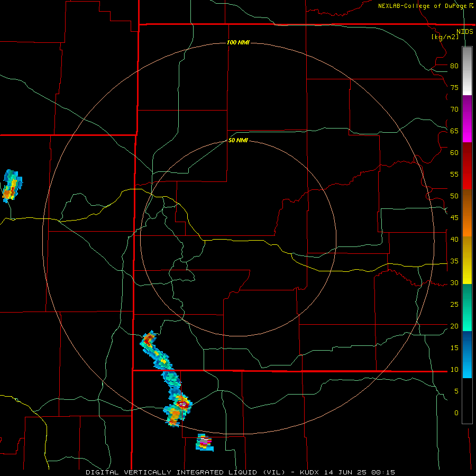Pick the blue segment of the color bar

pos(467,354)
